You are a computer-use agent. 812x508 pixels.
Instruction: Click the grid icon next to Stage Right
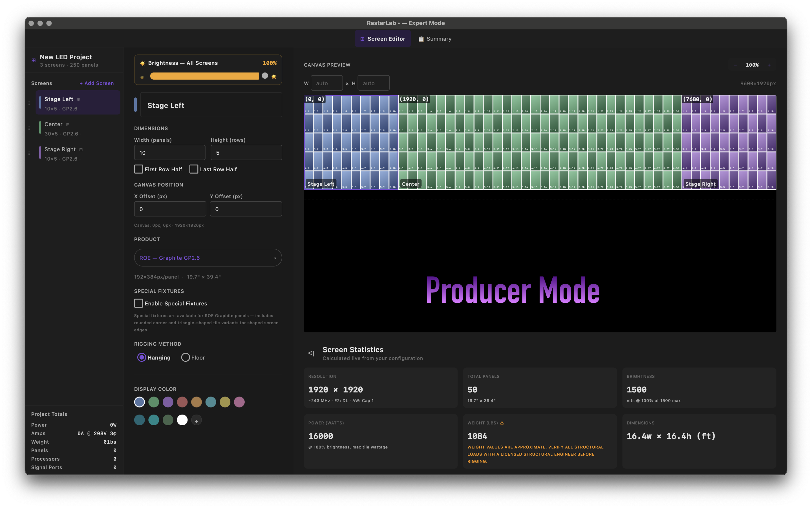[x=81, y=150]
